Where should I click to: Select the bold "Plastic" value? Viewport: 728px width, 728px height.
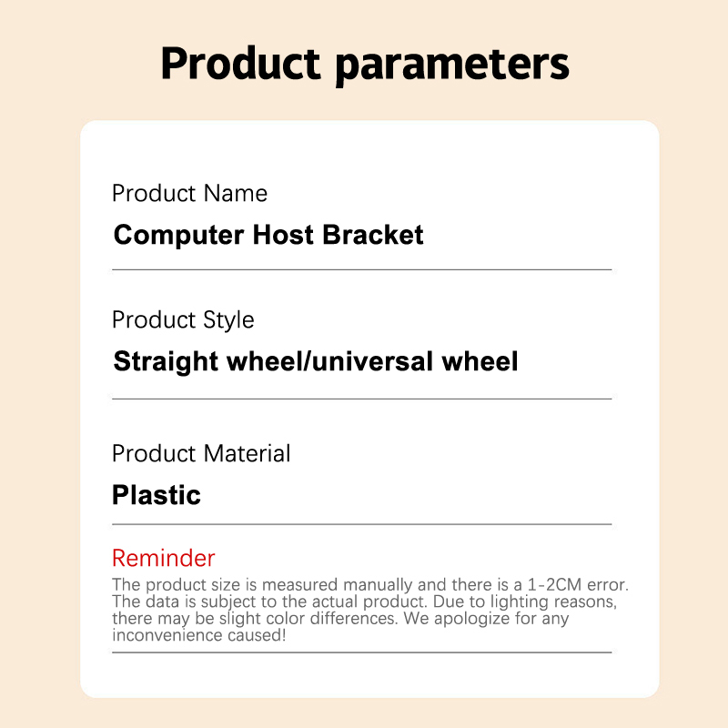[x=157, y=496]
